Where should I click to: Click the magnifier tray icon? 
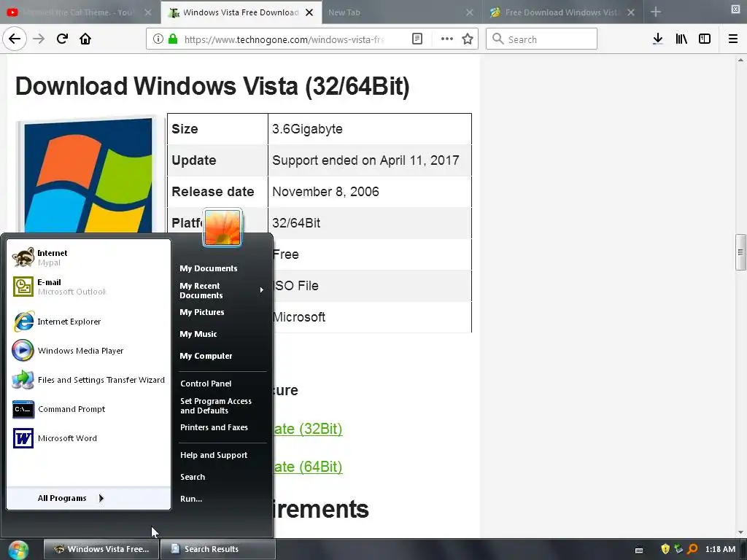[x=692, y=549]
